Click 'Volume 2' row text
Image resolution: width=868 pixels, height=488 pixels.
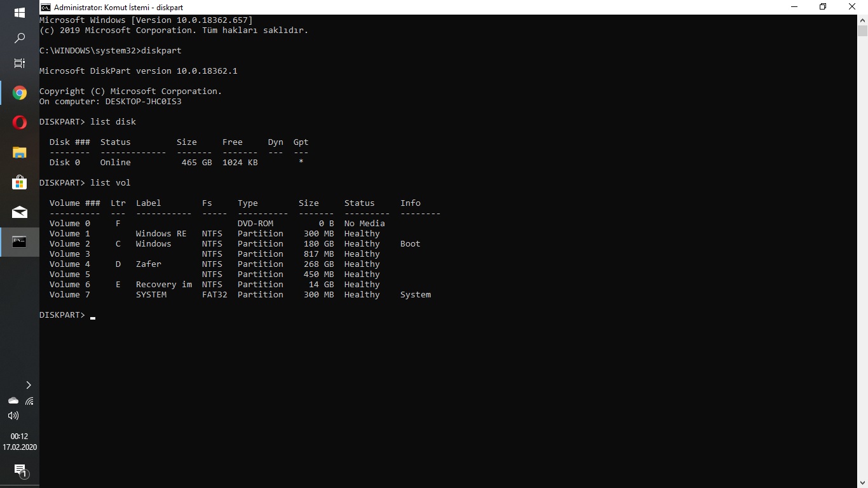pyautogui.click(x=70, y=243)
